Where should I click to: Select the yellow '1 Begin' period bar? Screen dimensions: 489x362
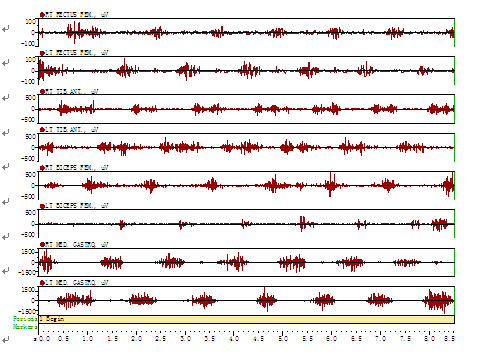click(246, 319)
